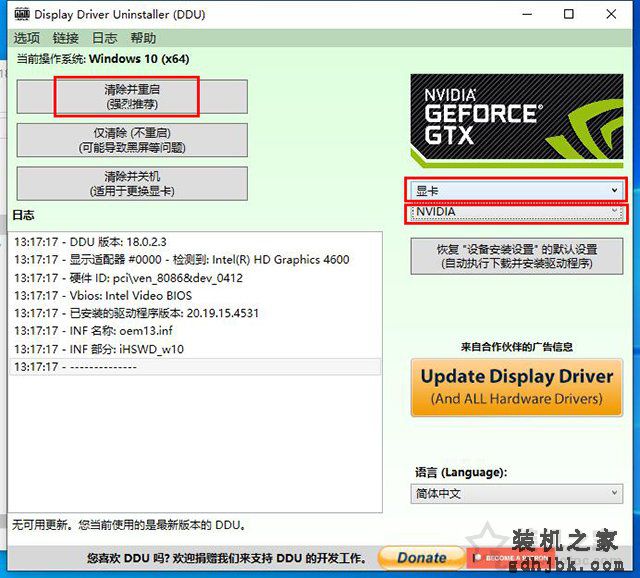The width and height of the screenshot is (640, 578).
Task: Open the NVIDIA vendor dropdown
Action: point(516,213)
